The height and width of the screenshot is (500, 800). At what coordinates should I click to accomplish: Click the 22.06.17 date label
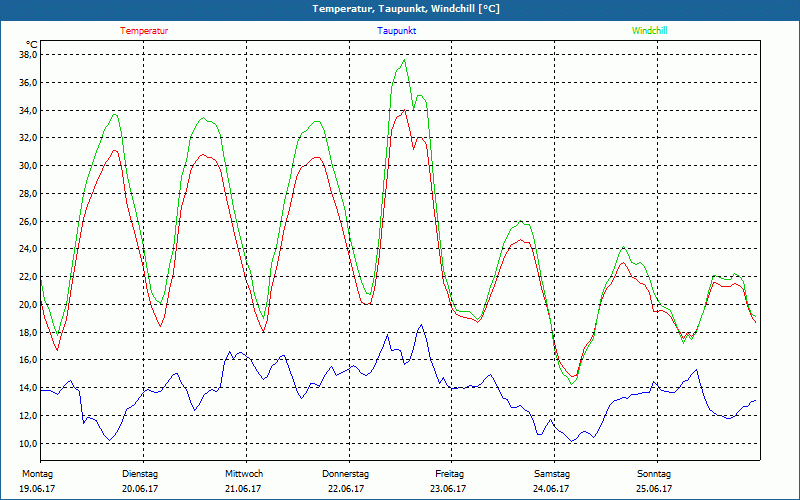coord(346,489)
